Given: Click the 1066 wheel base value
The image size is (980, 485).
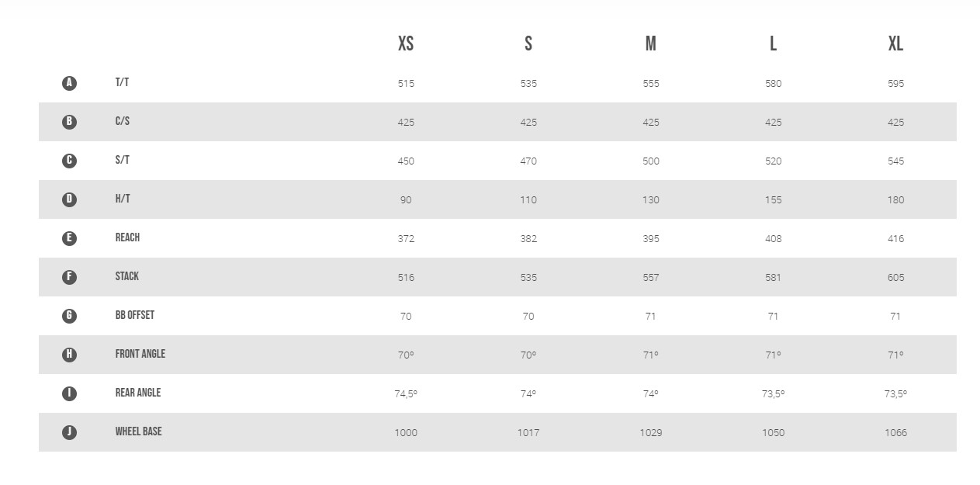Looking at the screenshot, I should [895, 433].
